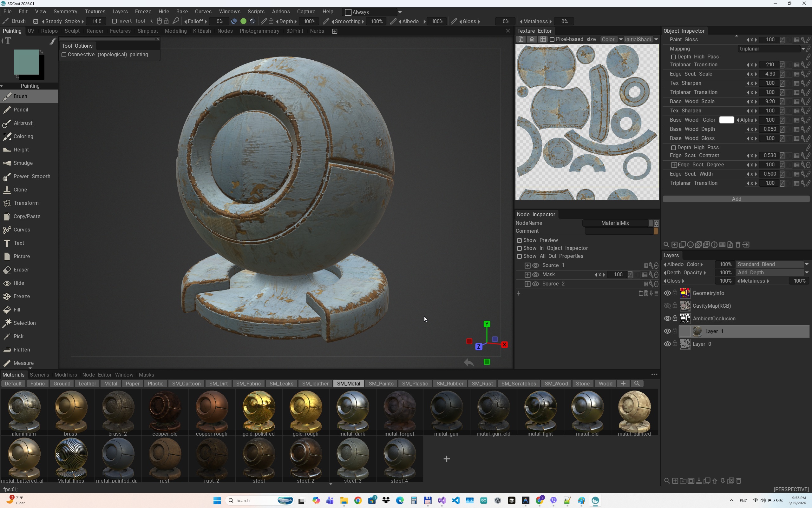The width and height of the screenshot is (812, 508).
Task: Open File Explorer from the taskbar
Action: (x=344, y=501)
